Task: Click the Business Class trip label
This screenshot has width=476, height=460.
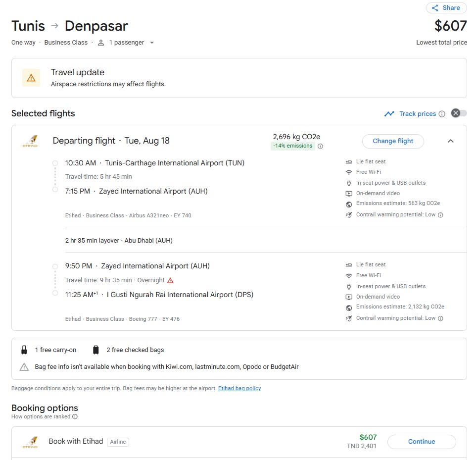Action: pos(66,43)
